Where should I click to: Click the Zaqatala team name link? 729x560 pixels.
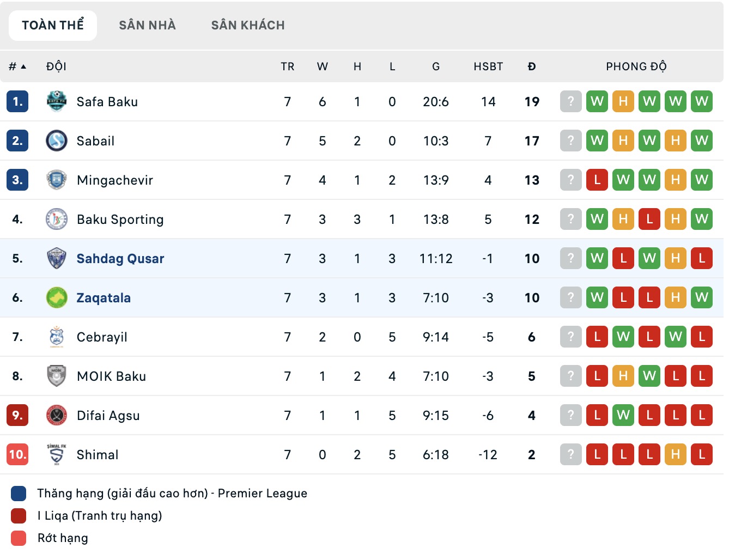pos(104,297)
